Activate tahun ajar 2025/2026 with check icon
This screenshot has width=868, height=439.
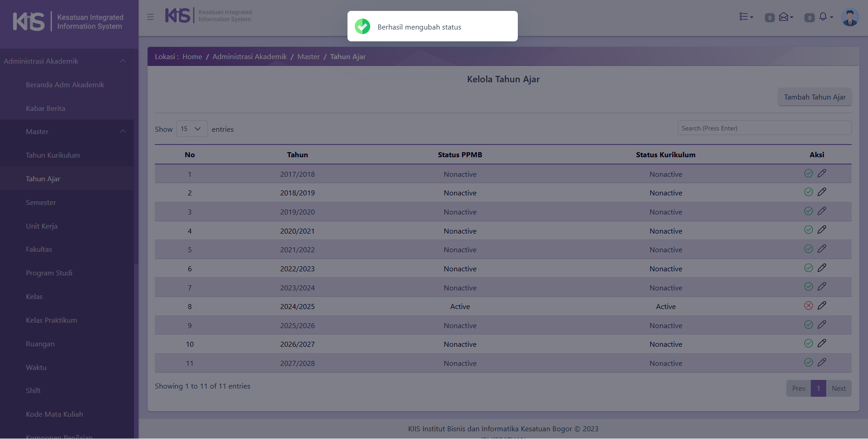click(x=808, y=325)
